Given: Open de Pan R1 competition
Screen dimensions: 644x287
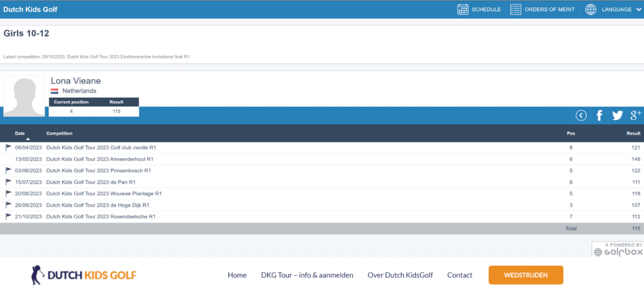Looking at the screenshot, I should 91,182.
